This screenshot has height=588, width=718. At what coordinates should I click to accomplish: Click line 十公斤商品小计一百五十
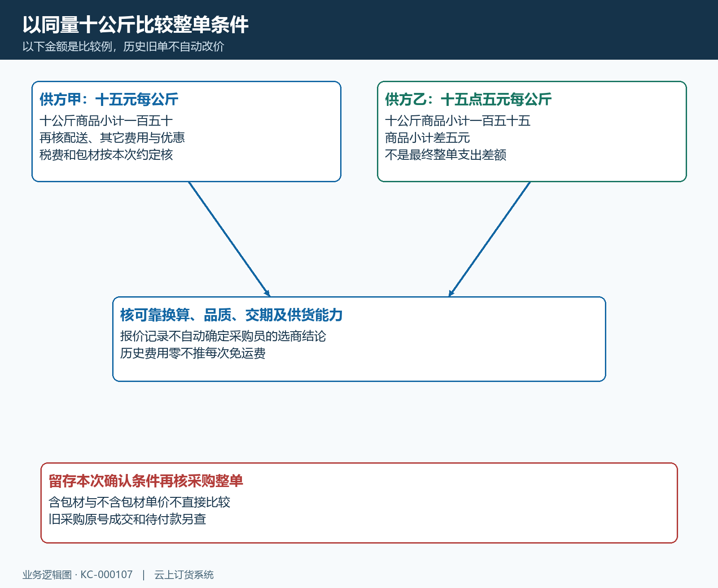[106, 121]
